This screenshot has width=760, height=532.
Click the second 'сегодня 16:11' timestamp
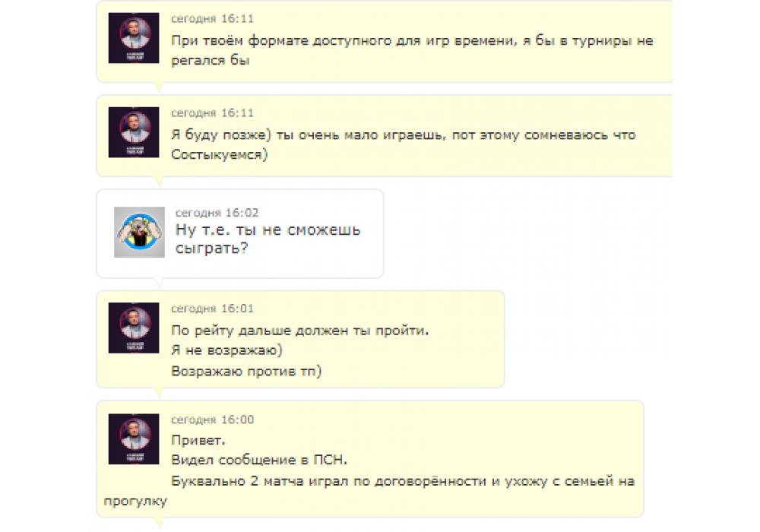tap(212, 113)
